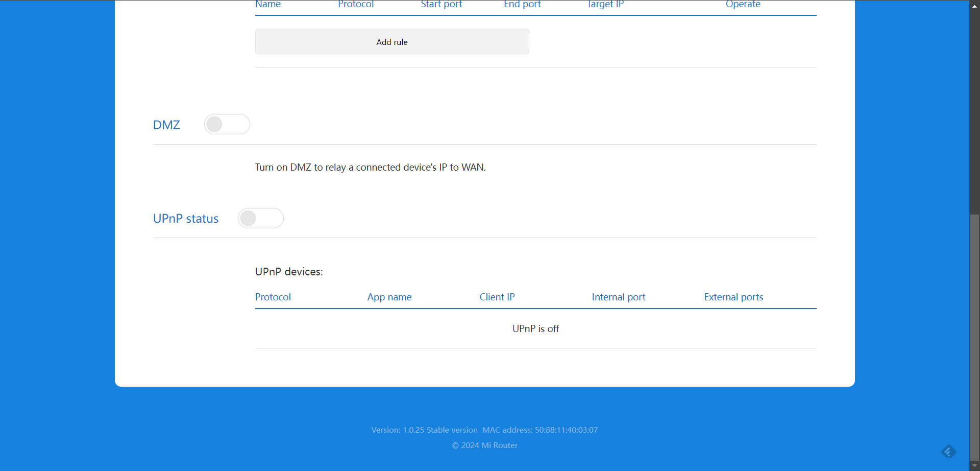Click the Start port column header
The height and width of the screenshot is (471, 980).
coord(441,5)
